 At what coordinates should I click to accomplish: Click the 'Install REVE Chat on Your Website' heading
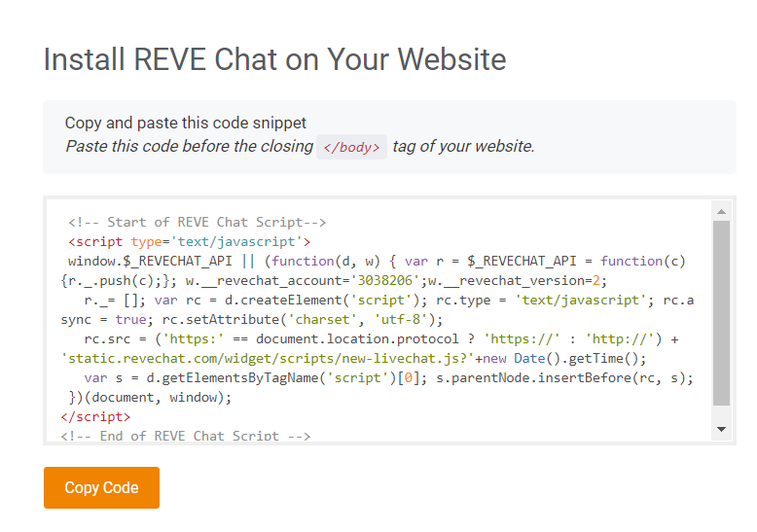click(274, 59)
